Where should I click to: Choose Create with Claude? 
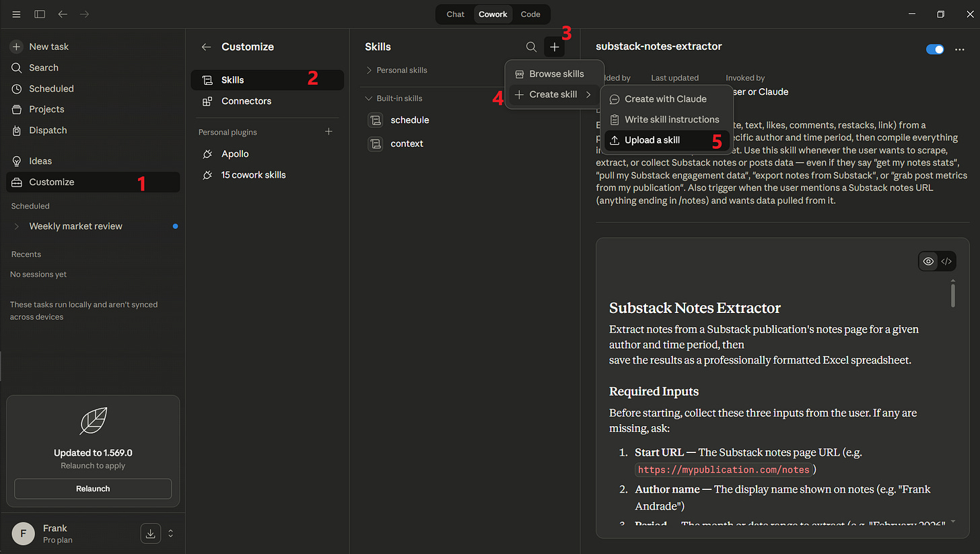coord(666,98)
